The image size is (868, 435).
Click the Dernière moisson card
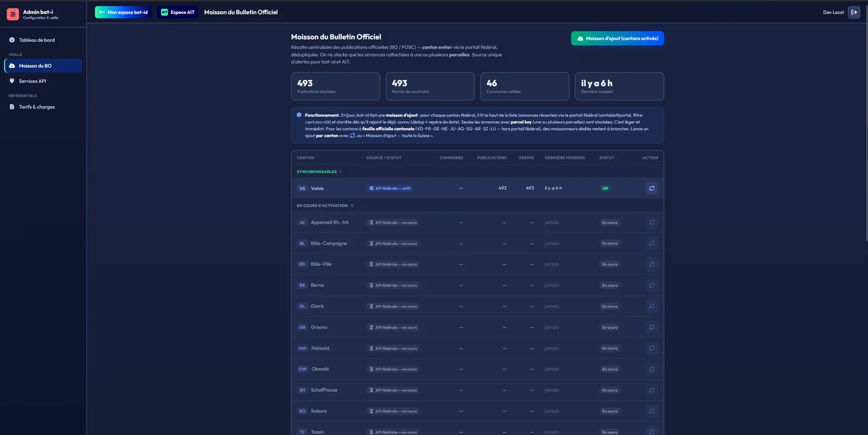point(620,86)
